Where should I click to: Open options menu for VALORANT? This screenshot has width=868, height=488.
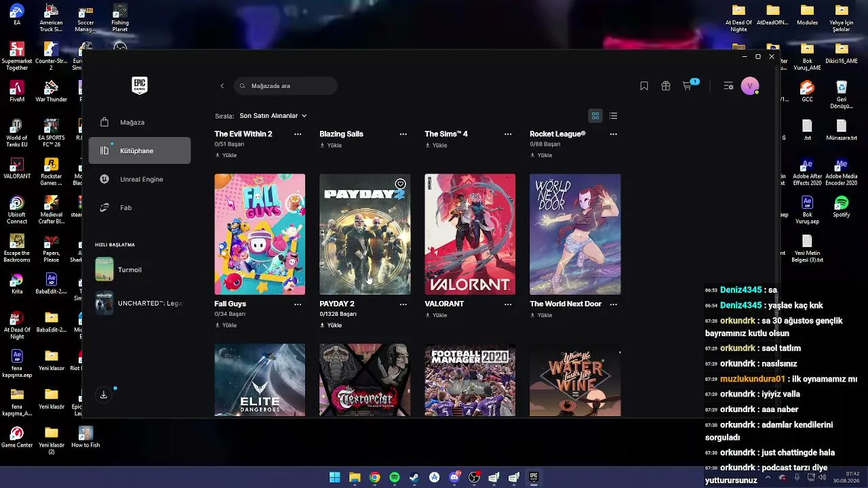click(508, 304)
